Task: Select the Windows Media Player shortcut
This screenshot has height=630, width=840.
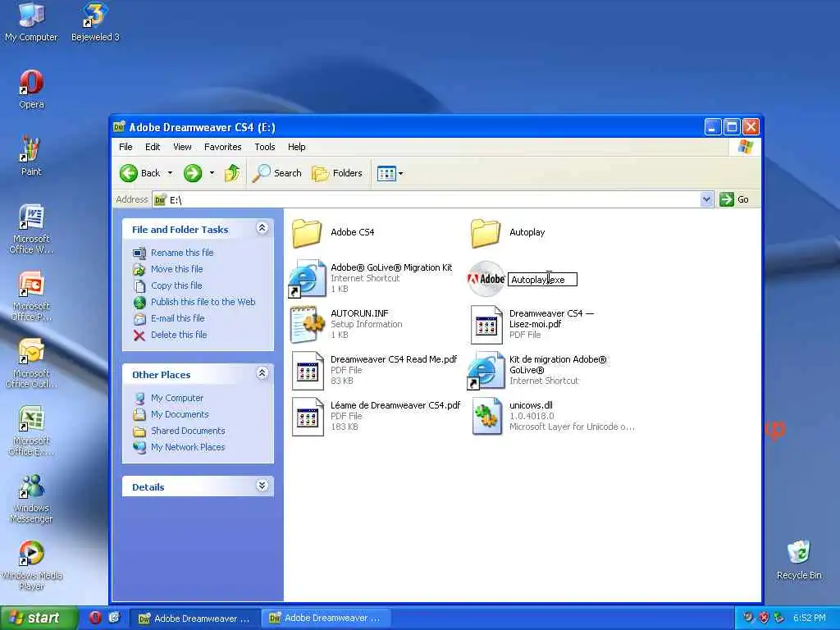Action: point(31,565)
